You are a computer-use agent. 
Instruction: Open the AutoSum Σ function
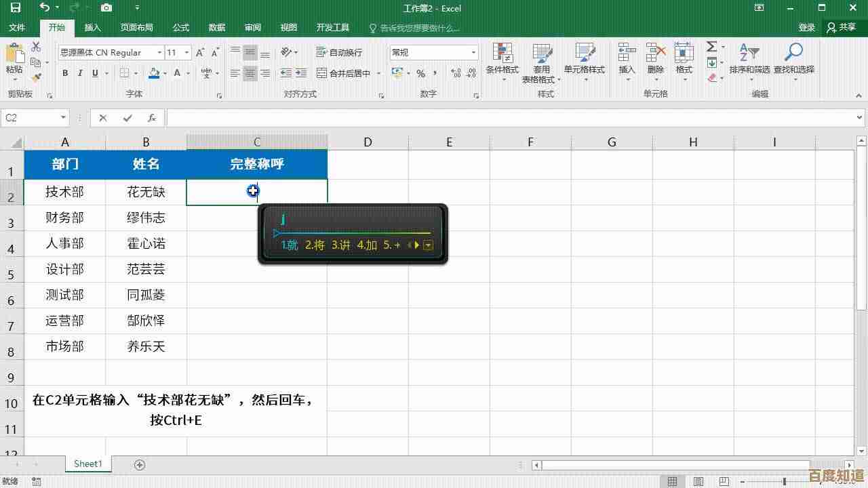point(711,46)
